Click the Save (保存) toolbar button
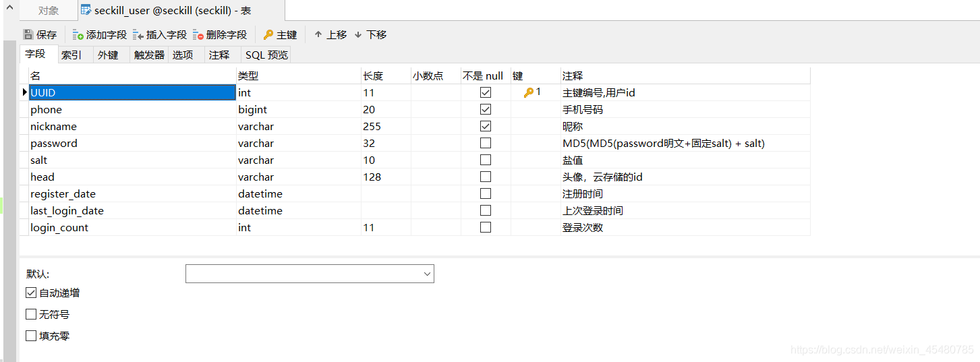The image size is (980, 362). pyautogui.click(x=40, y=34)
